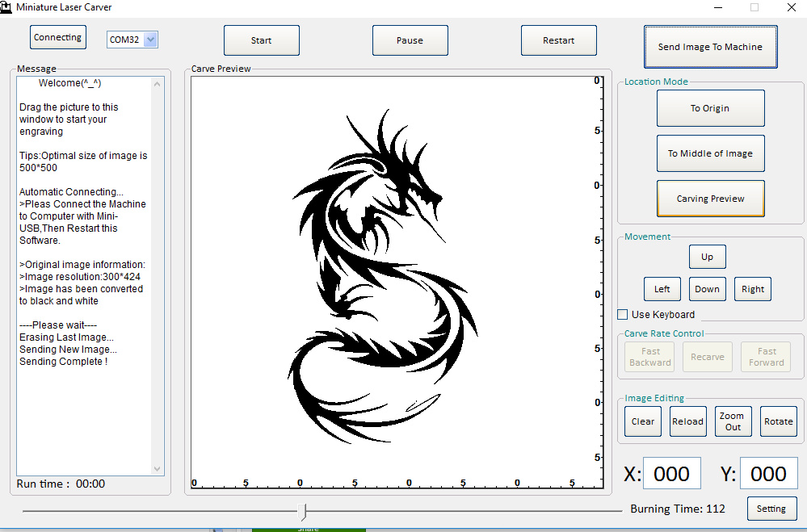The width and height of the screenshot is (807, 532).
Task: Close the Miniature Laser Carver window
Action: [792, 7]
